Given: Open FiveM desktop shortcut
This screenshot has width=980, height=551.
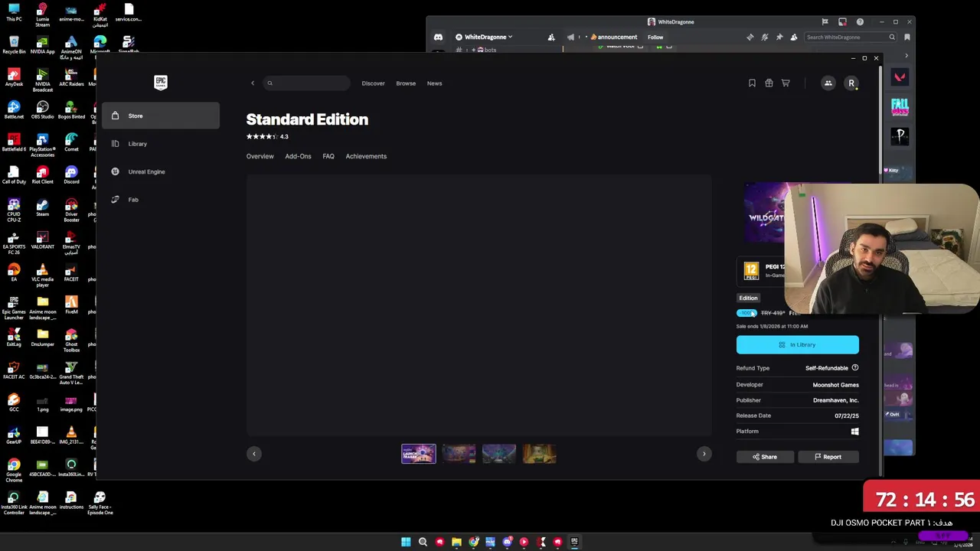Looking at the screenshot, I should pyautogui.click(x=71, y=306).
